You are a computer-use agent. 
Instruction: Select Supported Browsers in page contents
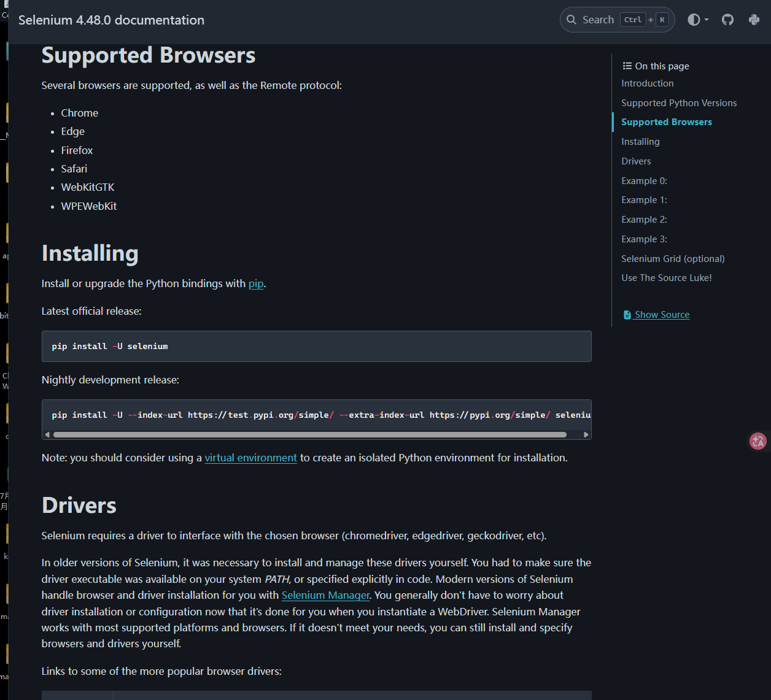coord(667,122)
